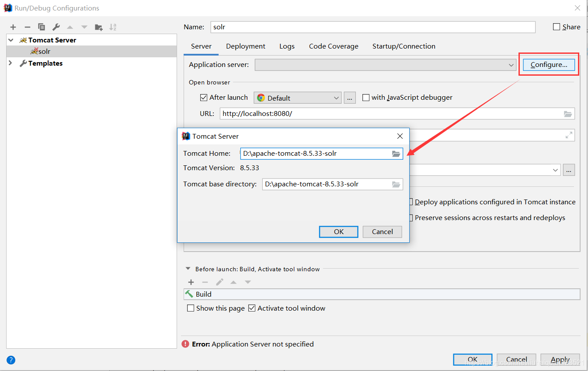The image size is (588, 371).
Task: Click Cancel in Run/Debug Configurations window
Action: [517, 360]
